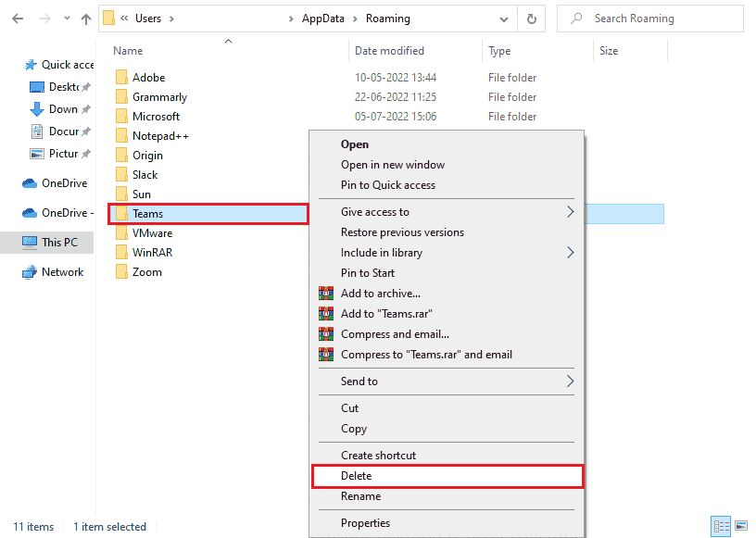
Task: Choose Pin to Start
Action: [x=368, y=273]
